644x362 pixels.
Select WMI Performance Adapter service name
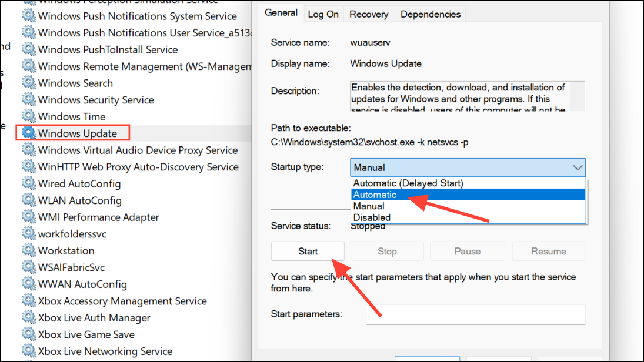click(x=99, y=217)
